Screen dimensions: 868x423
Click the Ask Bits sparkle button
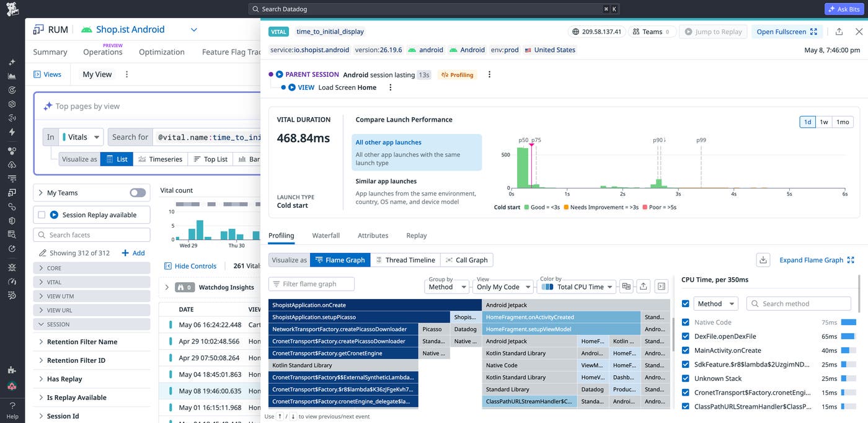coord(844,9)
